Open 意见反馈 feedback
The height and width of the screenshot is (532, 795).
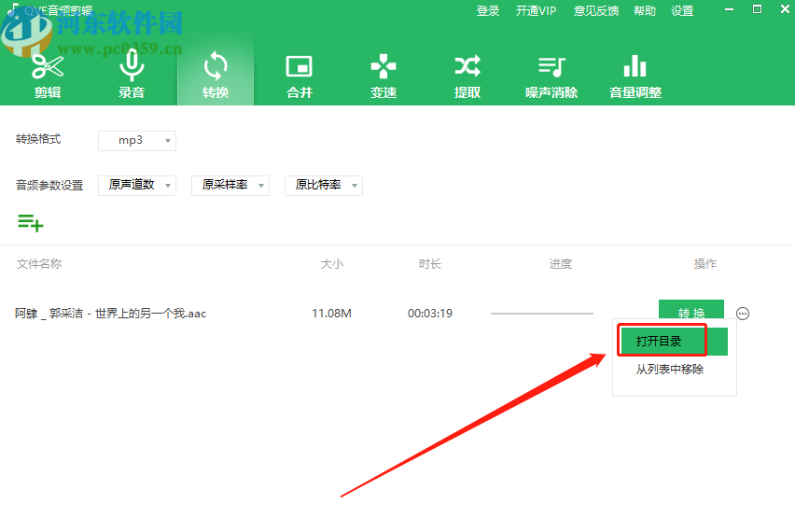click(595, 11)
